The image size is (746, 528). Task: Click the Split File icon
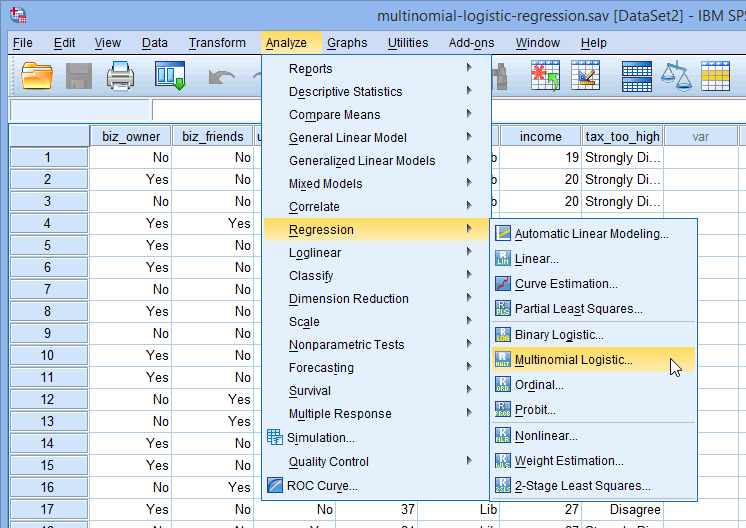pyautogui.click(x=636, y=76)
